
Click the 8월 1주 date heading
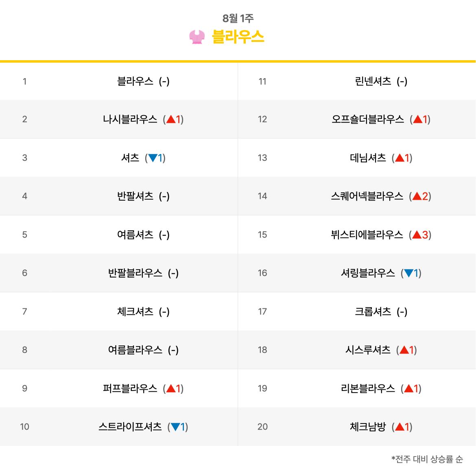click(238, 18)
